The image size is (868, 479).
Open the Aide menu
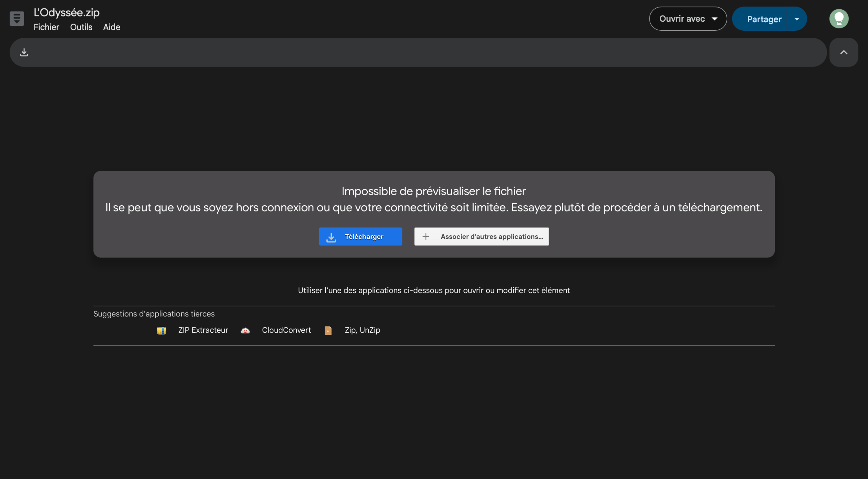(x=112, y=27)
